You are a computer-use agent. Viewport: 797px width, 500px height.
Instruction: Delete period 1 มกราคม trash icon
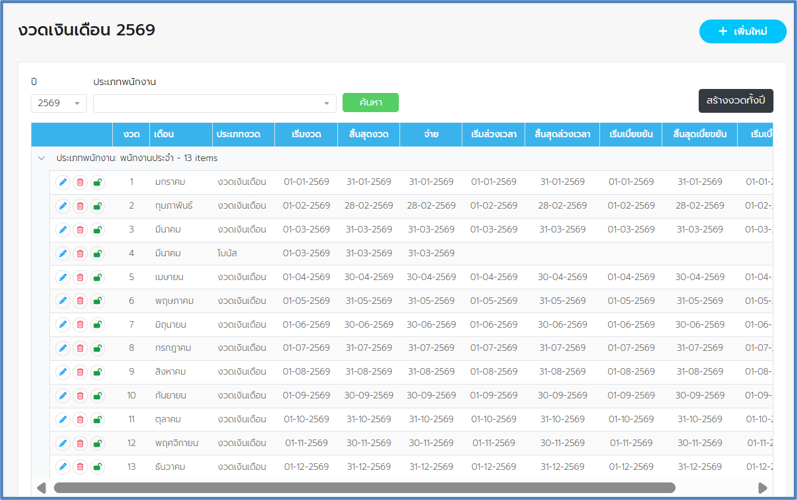point(80,182)
